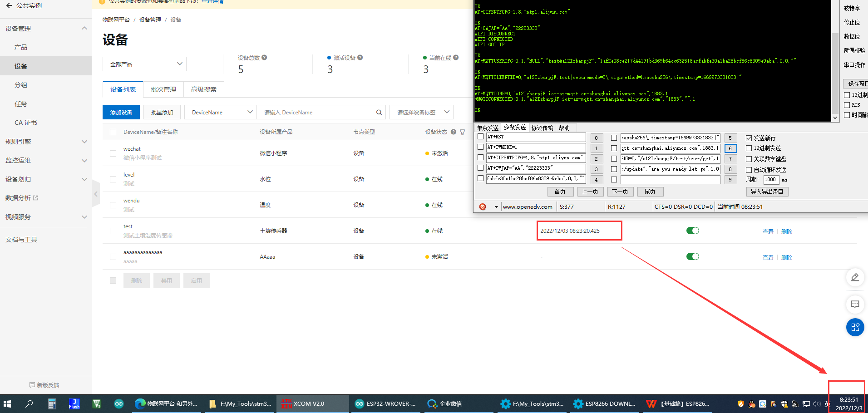Click the QQ penguin icon in system tray
Image resolution: width=868 pixels, height=413 pixels.
tap(752, 404)
